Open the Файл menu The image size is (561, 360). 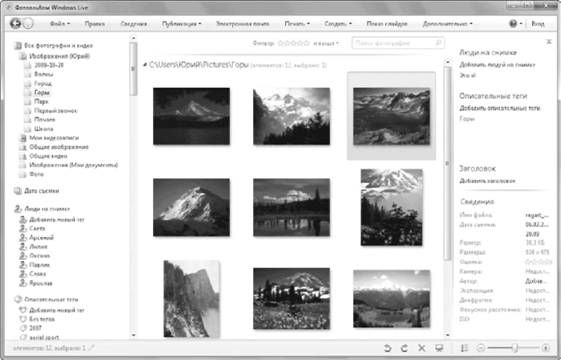tap(60, 24)
